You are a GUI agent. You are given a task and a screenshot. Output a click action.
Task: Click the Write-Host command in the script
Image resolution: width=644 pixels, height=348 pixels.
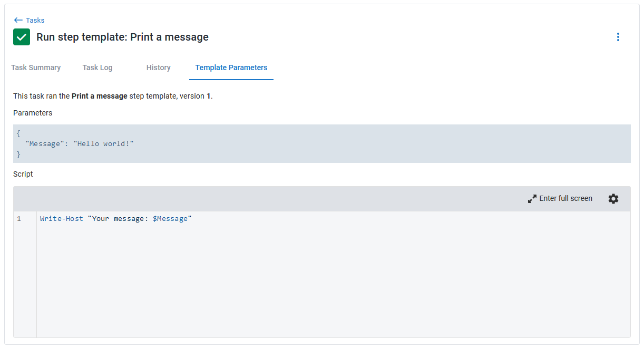tap(62, 219)
